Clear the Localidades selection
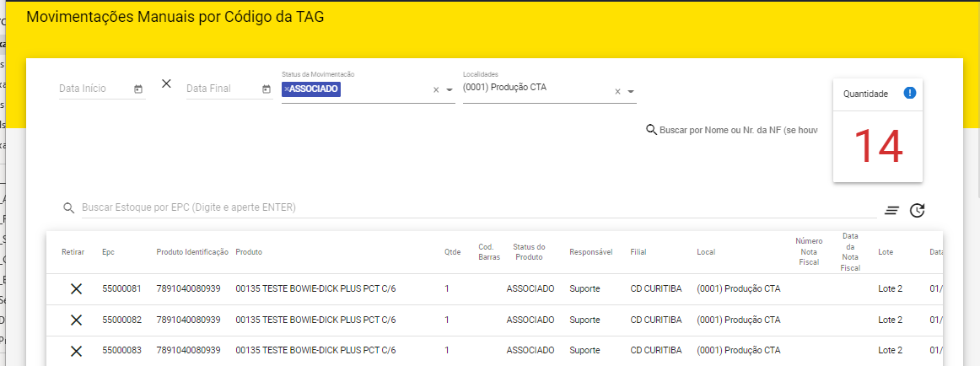The width and height of the screenshot is (980, 366). pos(617,92)
